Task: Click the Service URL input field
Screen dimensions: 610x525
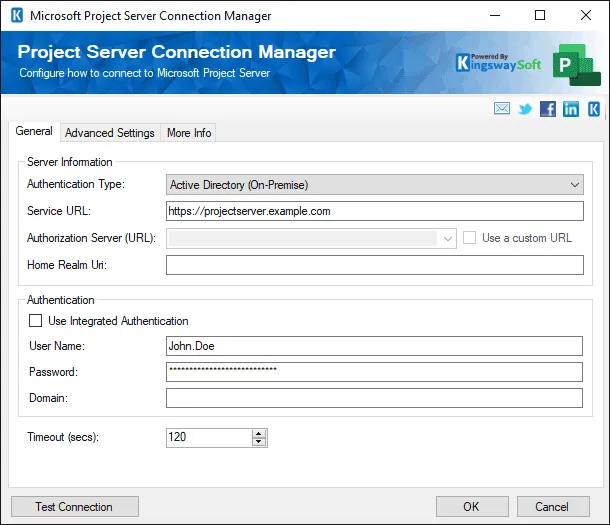Action: (x=374, y=211)
